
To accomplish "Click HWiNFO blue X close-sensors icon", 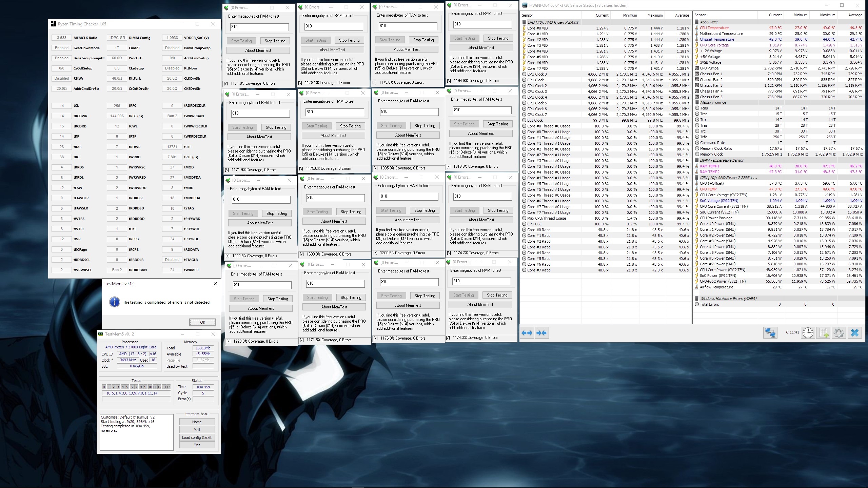I will click(x=855, y=333).
